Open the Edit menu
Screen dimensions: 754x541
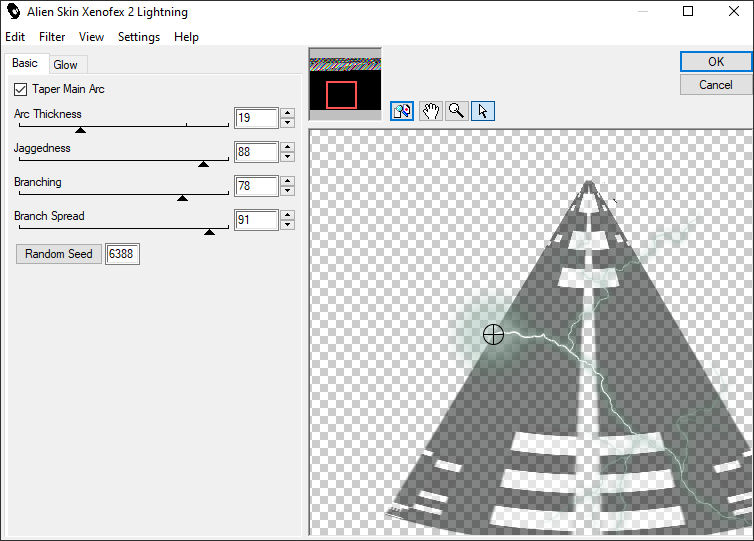(15, 37)
